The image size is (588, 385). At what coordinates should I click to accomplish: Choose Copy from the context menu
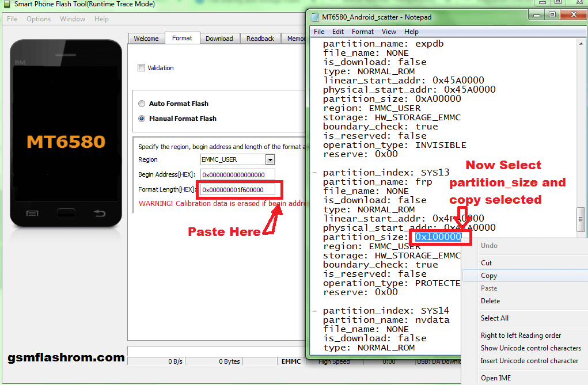525,276
